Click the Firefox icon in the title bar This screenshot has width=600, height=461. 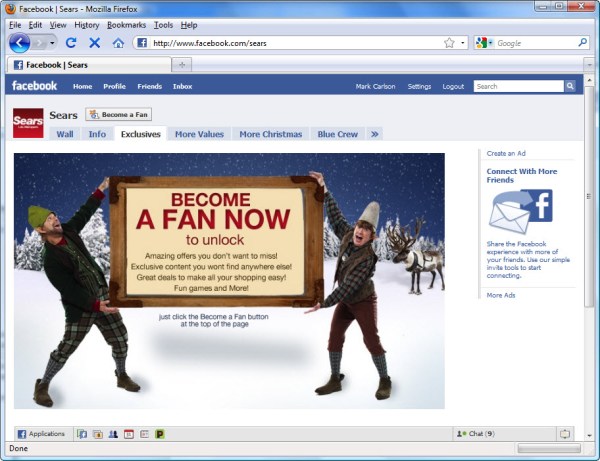pos(10,8)
